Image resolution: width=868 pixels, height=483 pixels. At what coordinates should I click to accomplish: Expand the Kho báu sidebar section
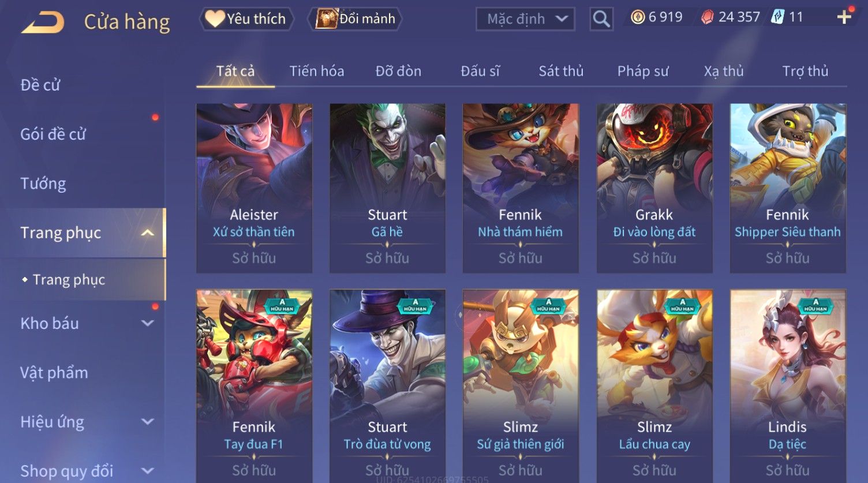(x=148, y=324)
